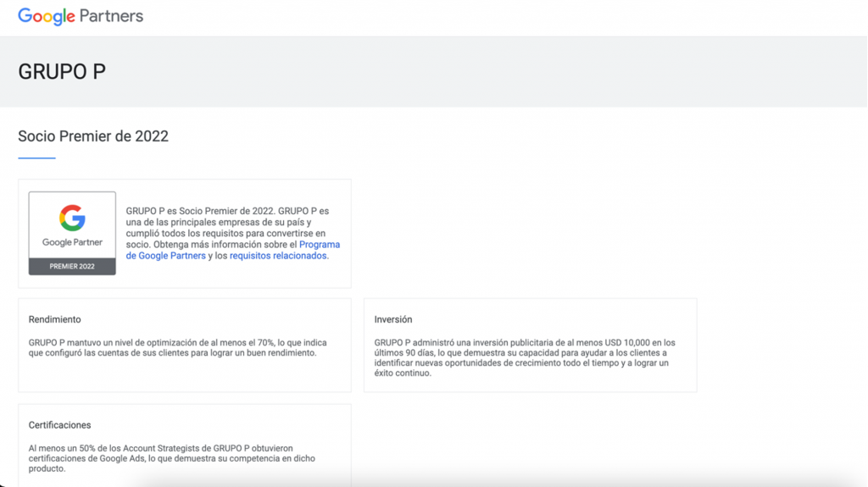
Task: Click the PREMIER 2022 label on badge
Action: pos(72,266)
